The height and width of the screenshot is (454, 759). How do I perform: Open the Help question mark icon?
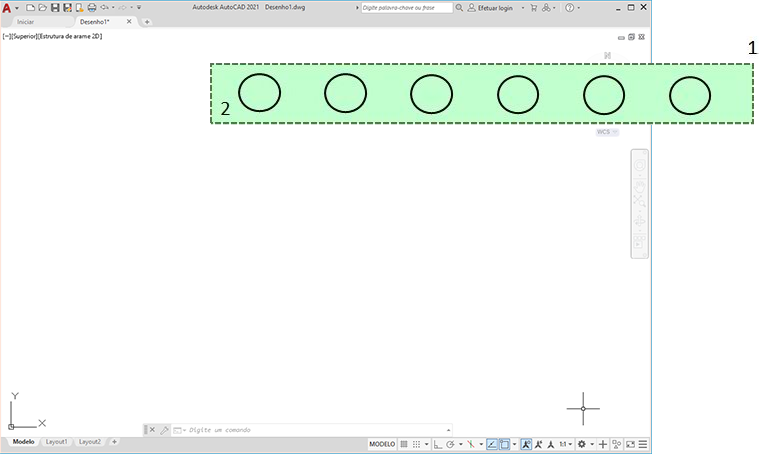coord(570,8)
